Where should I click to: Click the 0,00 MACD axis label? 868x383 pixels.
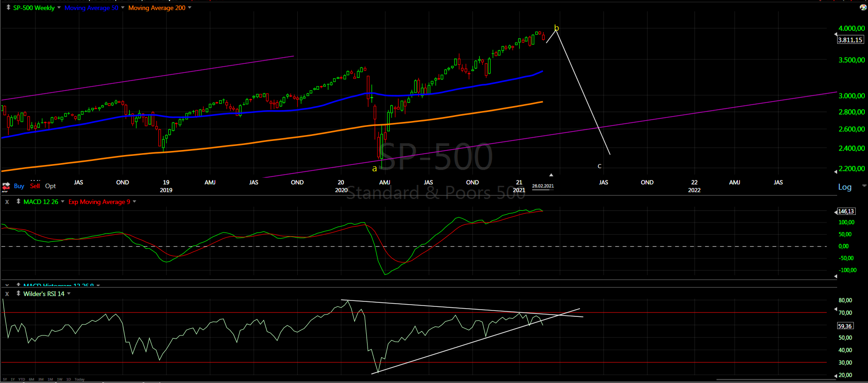(x=843, y=246)
